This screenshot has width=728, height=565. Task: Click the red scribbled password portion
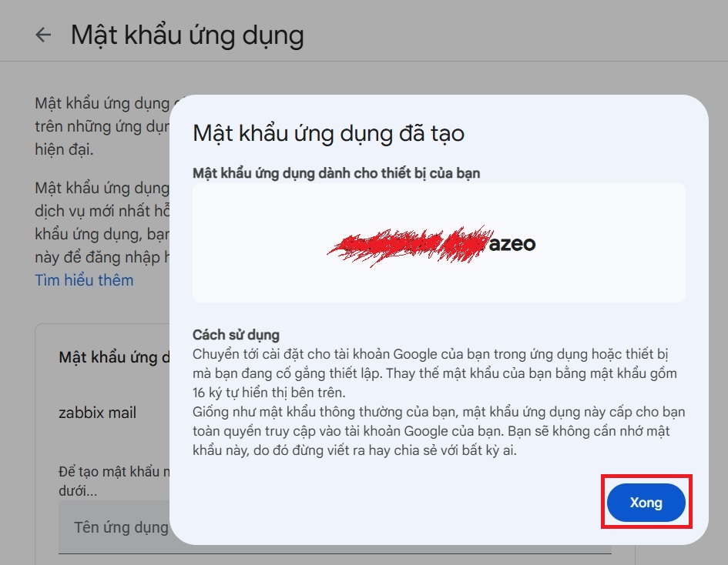pos(408,244)
